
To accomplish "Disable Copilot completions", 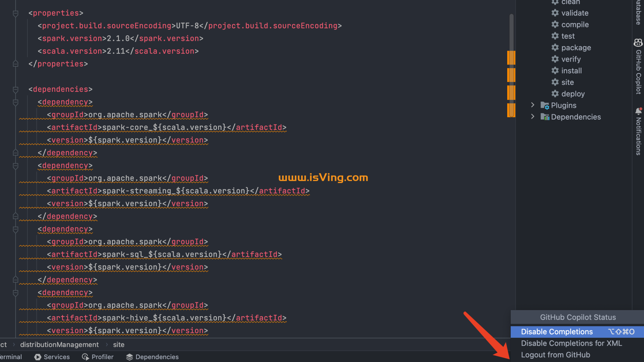I will point(557,331).
